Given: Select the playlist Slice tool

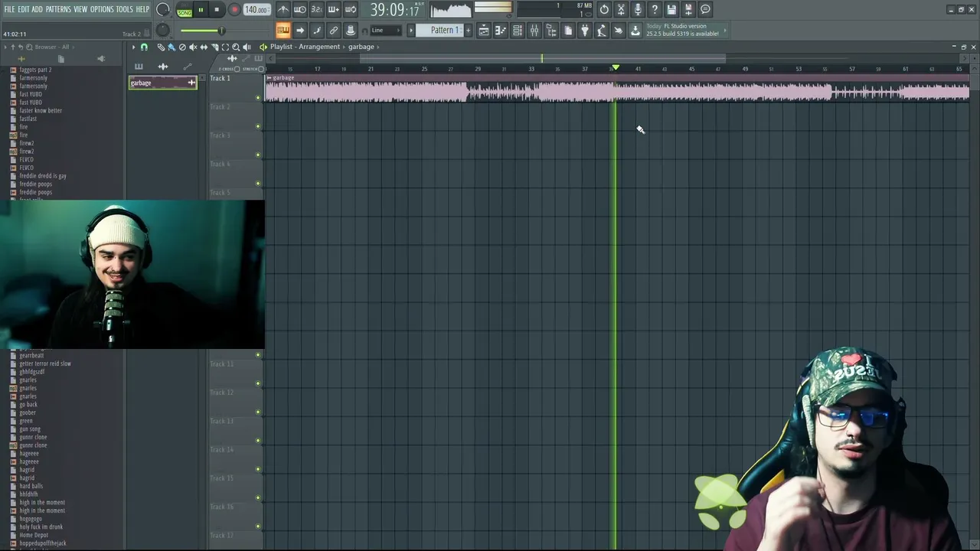Looking at the screenshot, I should click(214, 47).
